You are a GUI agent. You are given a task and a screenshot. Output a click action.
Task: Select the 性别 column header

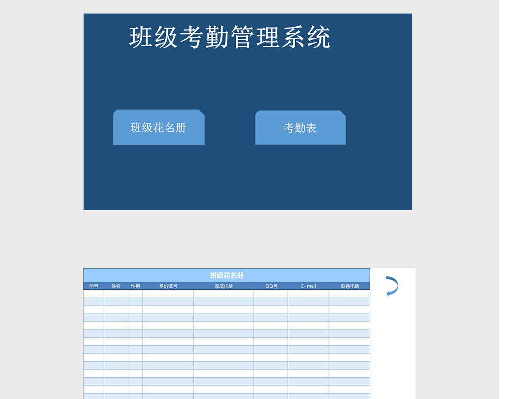(135, 286)
